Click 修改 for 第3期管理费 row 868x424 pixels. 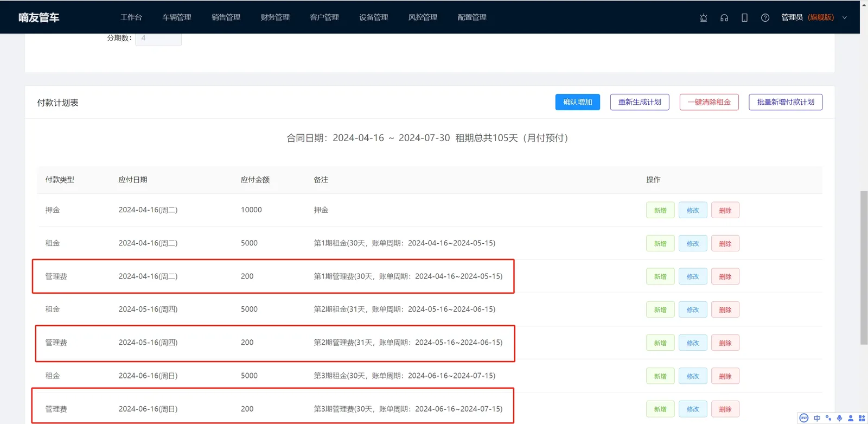tap(693, 409)
